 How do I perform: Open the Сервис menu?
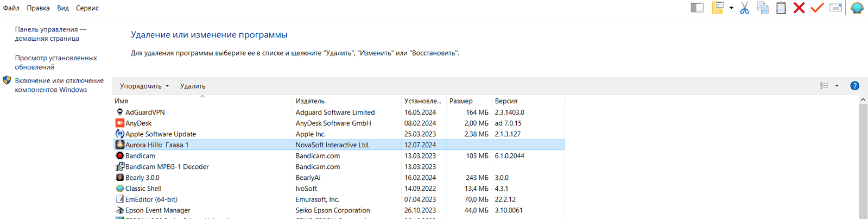pos(87,8)
